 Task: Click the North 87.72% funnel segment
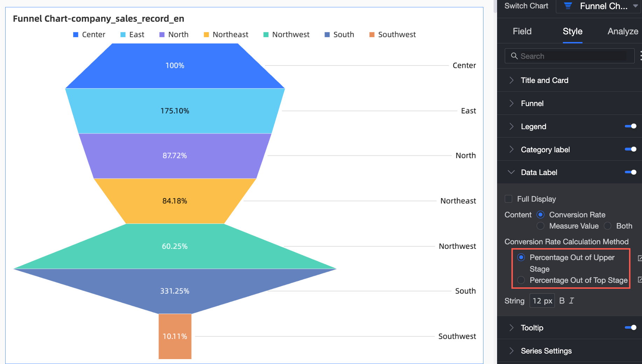(x=175, y=156)
